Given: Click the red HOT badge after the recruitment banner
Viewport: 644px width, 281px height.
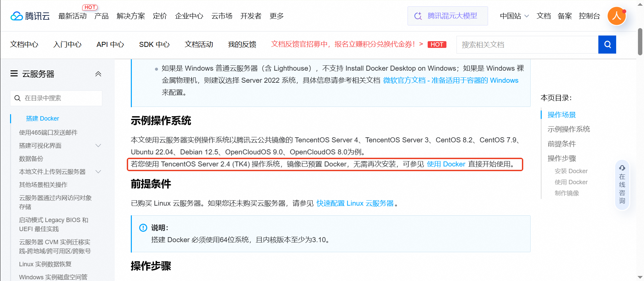Looking at the screenshot, I should click(437, 45).
